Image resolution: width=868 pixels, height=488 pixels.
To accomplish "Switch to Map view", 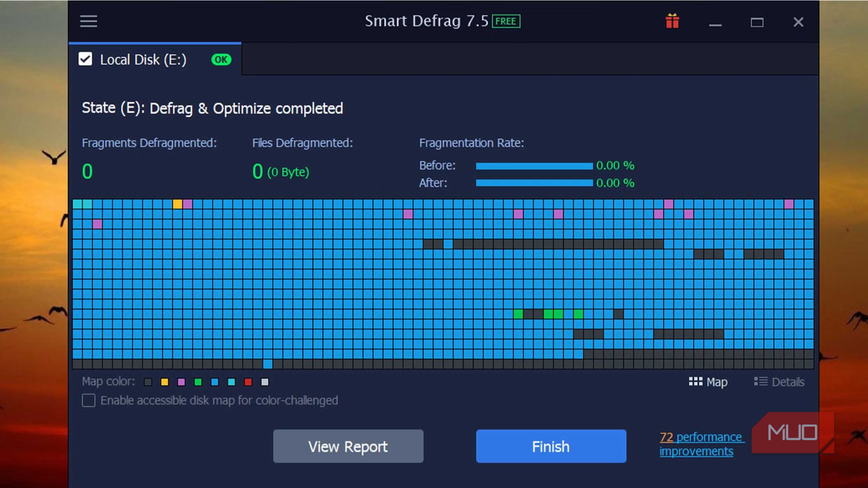I will (x=708, y=382).
